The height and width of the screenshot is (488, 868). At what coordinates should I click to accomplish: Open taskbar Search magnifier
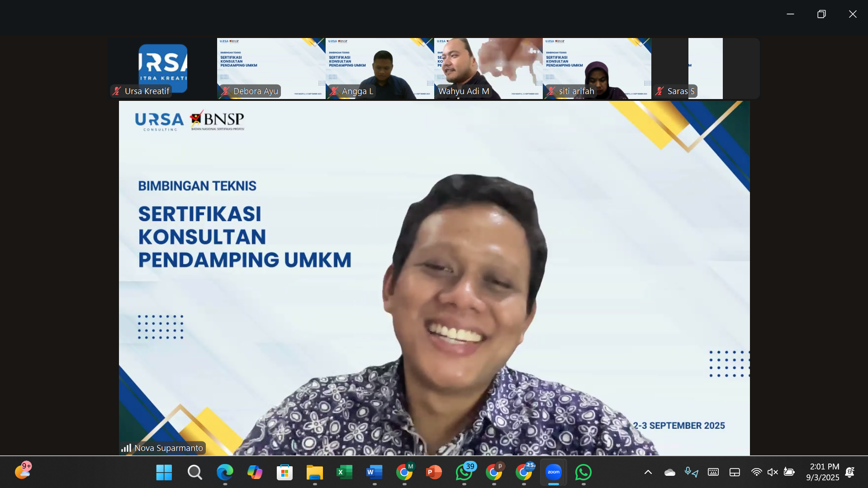click(x=194, y=472)
